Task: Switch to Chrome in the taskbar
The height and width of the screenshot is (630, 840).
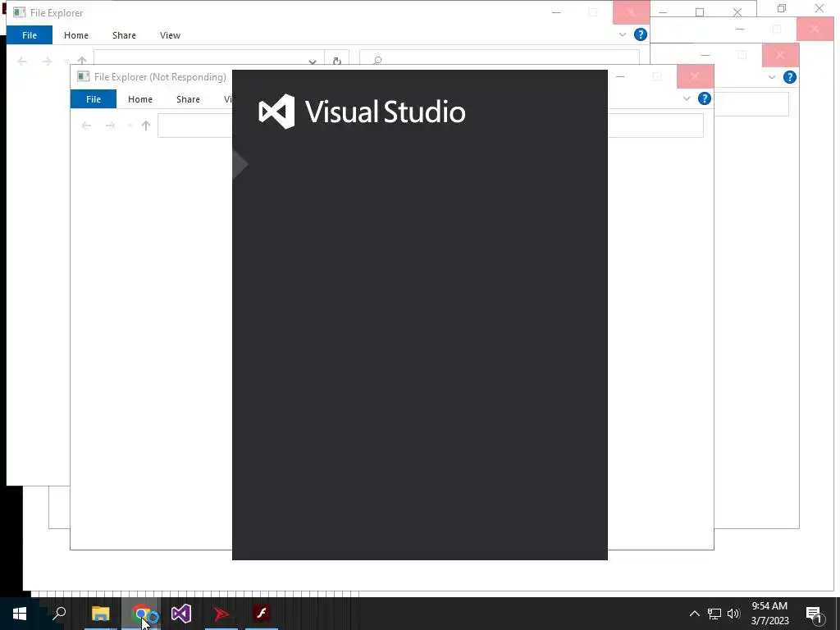Action: coord(141,614)
